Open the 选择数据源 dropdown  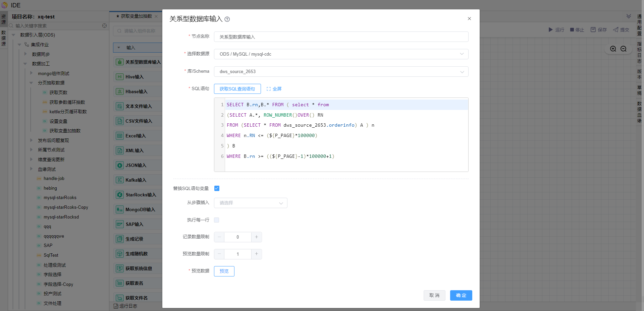(x=341, y=54)
